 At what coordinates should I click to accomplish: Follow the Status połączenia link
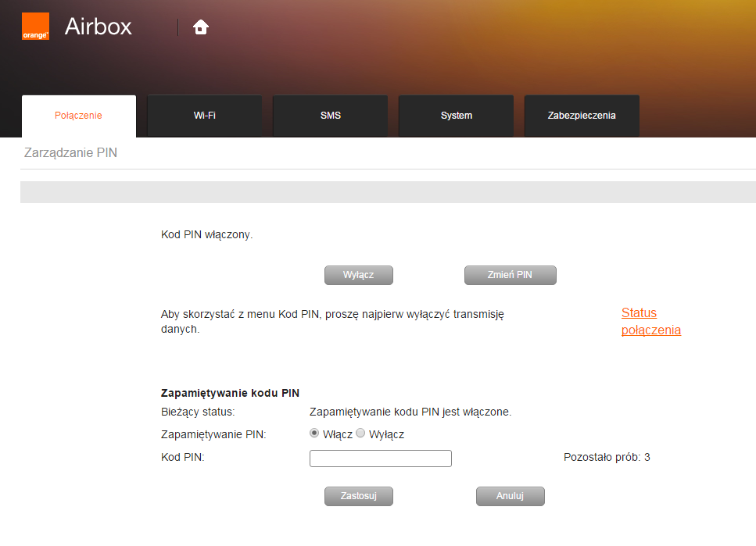pos(650,321)
